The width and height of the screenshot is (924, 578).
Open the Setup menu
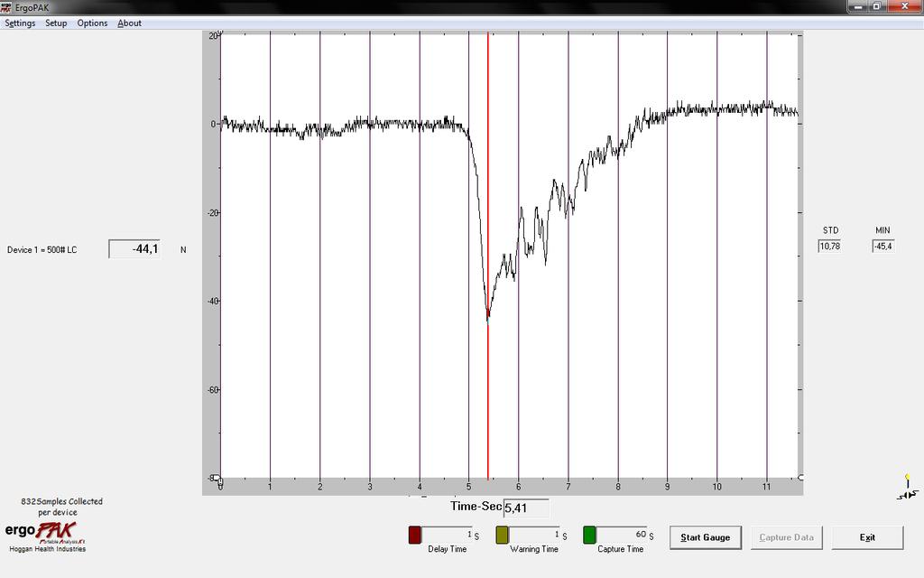click(x=56, y=23)
